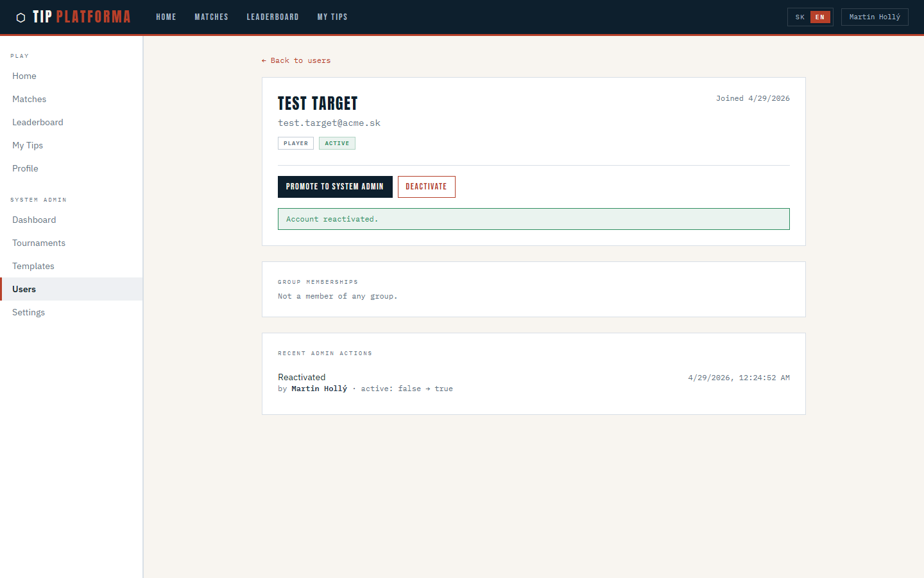The height and width of the screenshot is (578, 924).
Task: Click the green Active status badge
Action: click(x=337, y=143)
